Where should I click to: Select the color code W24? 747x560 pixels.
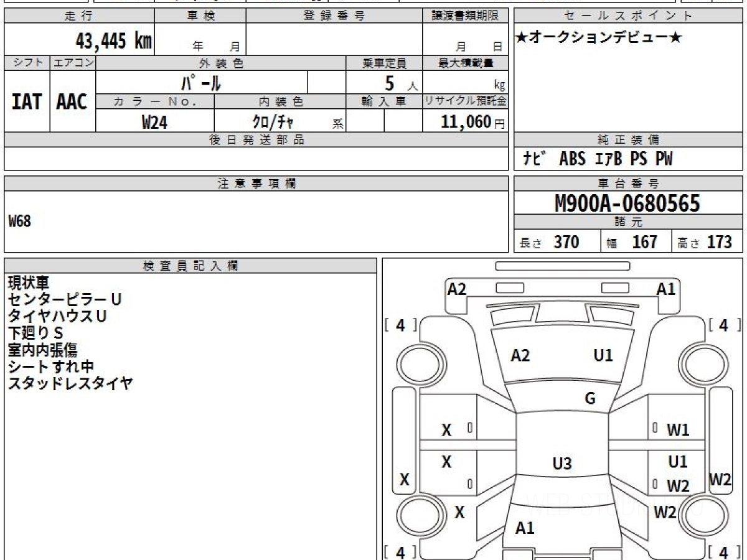tap(154, 122)
